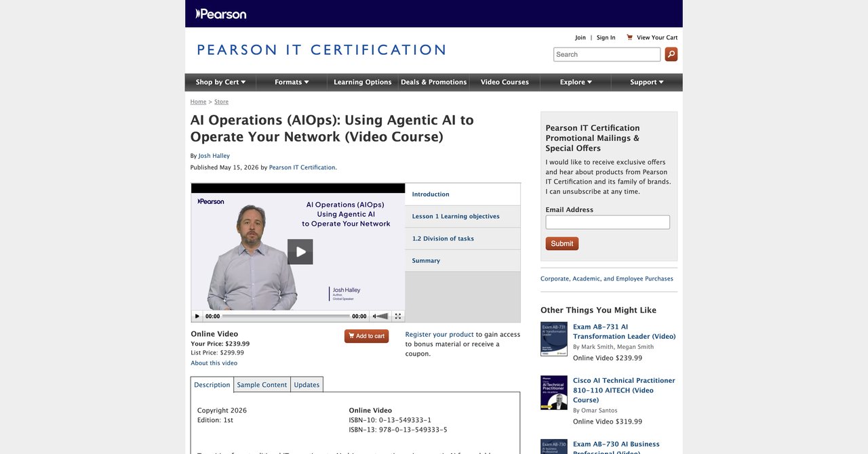Click the Pearson IT Certification publisher link
Viewport: 868px width, 454px height.
point(302,167)
